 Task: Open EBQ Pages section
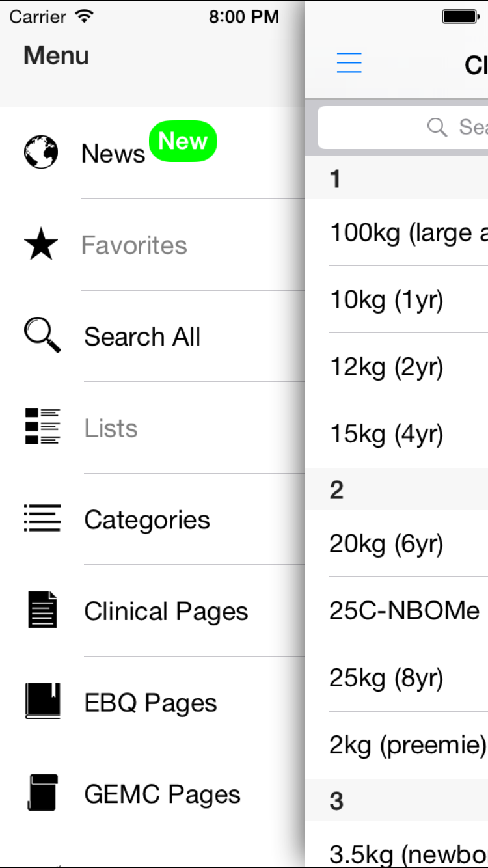[x=150, y=703]
